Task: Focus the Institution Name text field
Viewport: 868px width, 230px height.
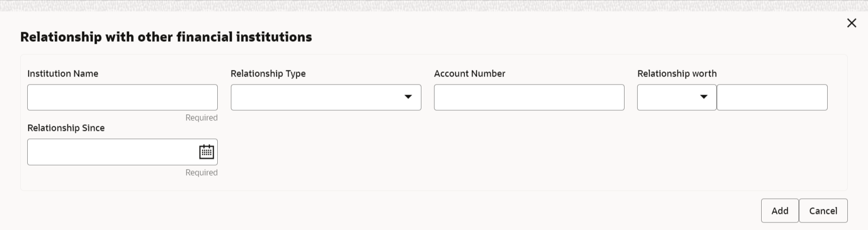Action: click(122, 97)
